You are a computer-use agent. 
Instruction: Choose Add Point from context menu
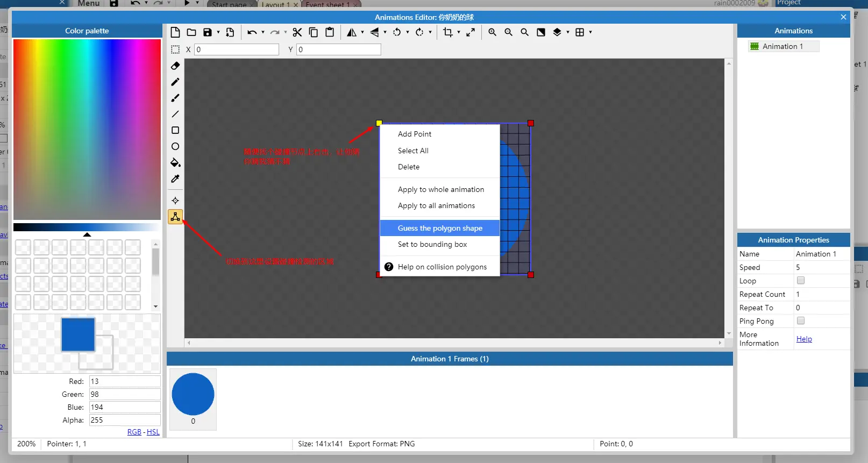tap(440, 134)
